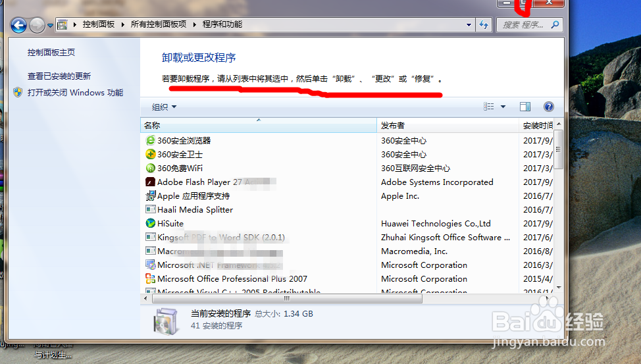The height and width of the screenshot is (364, 641).
Task: Sort by 名称 column header
Action: click(x=259, y=125)
